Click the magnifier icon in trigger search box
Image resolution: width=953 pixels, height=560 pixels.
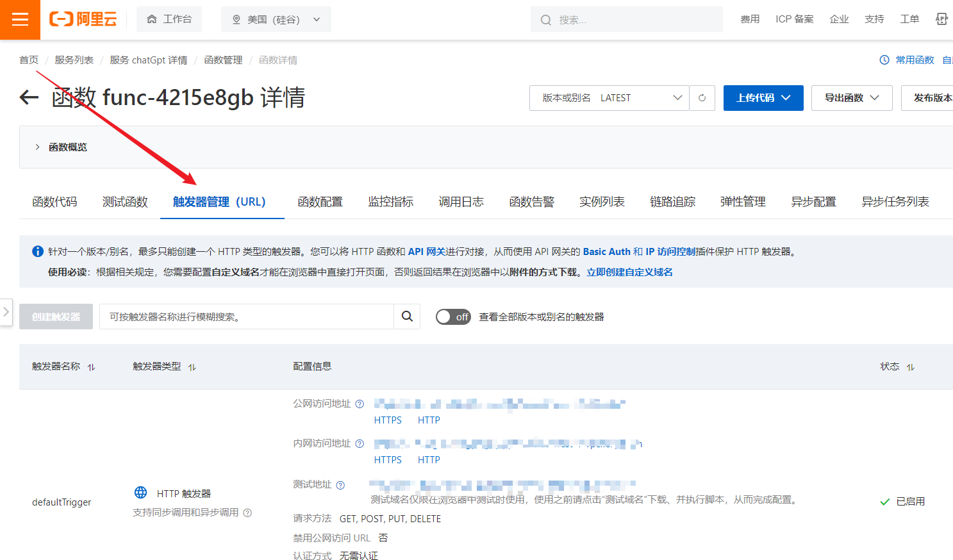pos(407,317)
